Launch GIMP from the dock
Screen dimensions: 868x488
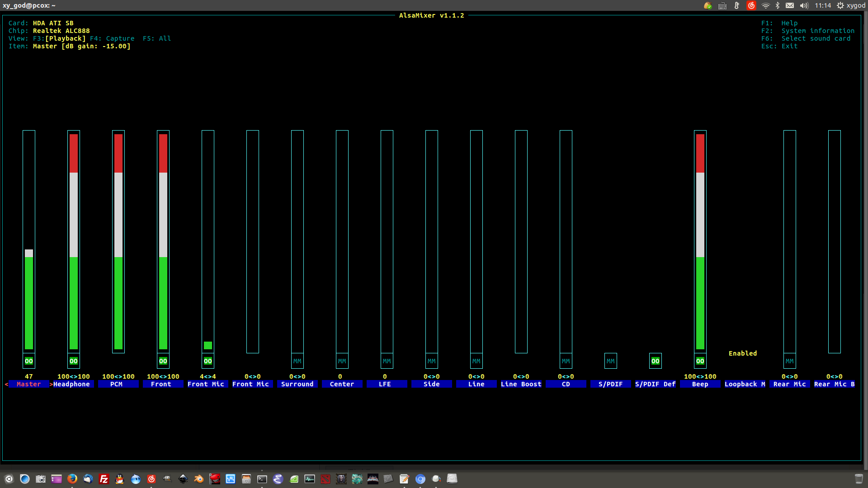(x=167, y=479)
